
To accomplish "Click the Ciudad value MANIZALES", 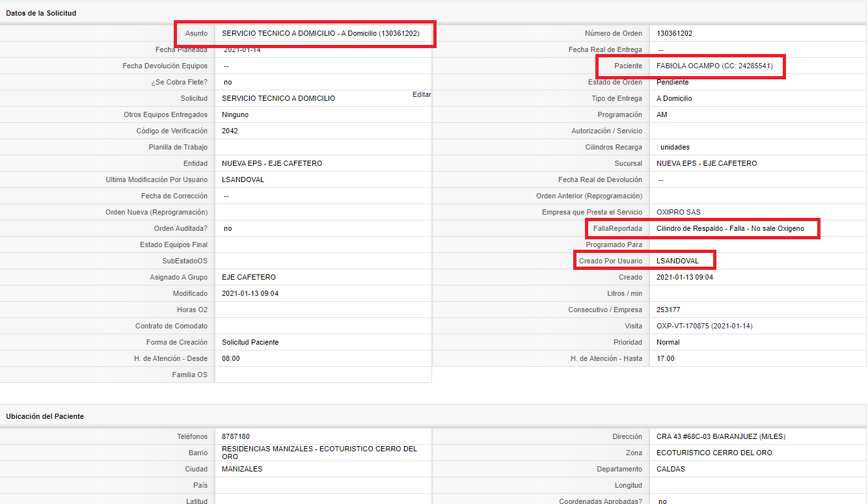I will pos(242,469).
